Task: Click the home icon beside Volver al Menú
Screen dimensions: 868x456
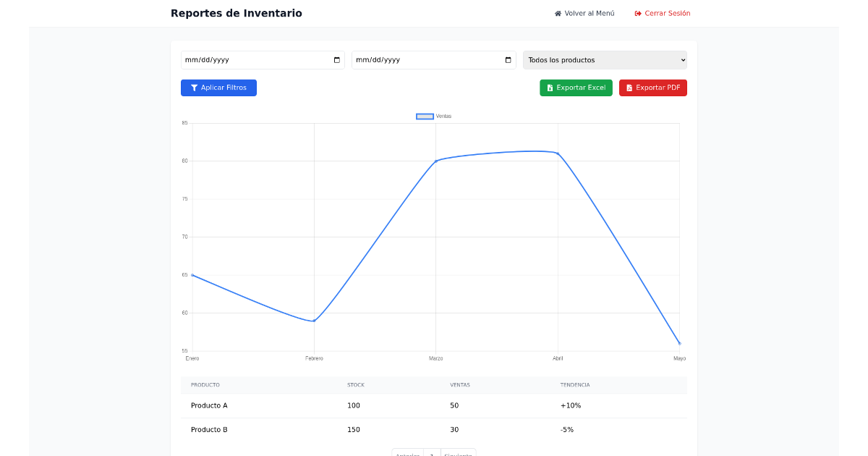Action: pos(558,14)
